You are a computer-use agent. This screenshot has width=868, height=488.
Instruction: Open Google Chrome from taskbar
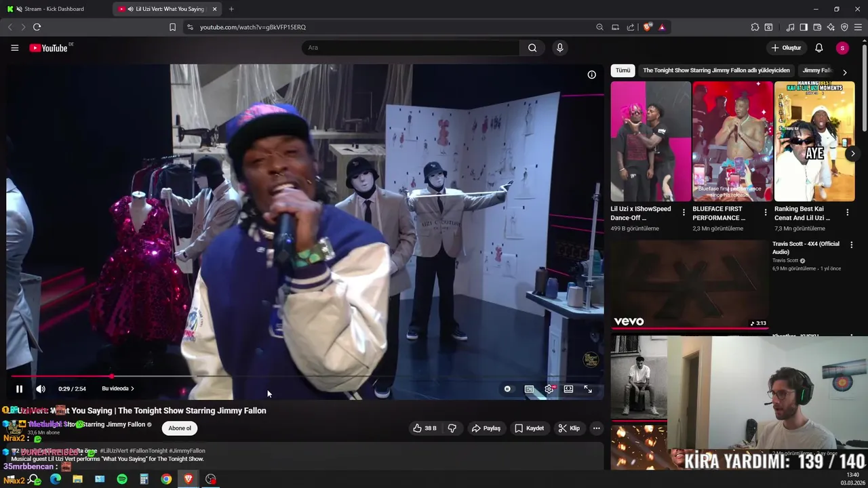pyautogui.click(x=166, y=479)
